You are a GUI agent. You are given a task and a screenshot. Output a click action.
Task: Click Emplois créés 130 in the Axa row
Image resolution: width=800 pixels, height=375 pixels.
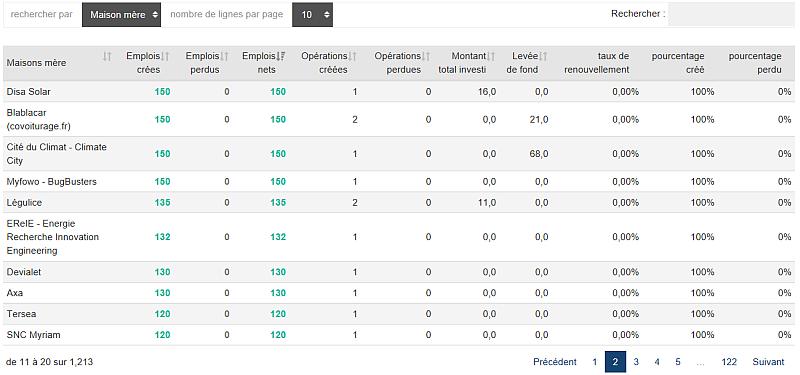click(x=162, y=293)
